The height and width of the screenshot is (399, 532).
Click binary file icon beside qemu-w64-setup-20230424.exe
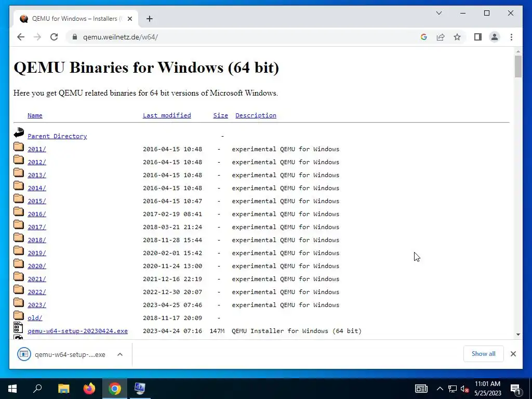click(x=18, y=327)
